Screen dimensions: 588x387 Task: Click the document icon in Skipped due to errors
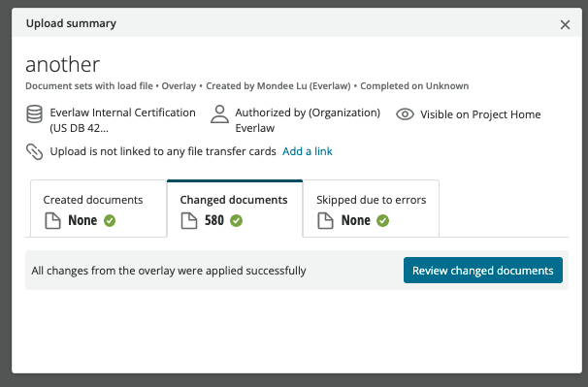pos(325,220)
